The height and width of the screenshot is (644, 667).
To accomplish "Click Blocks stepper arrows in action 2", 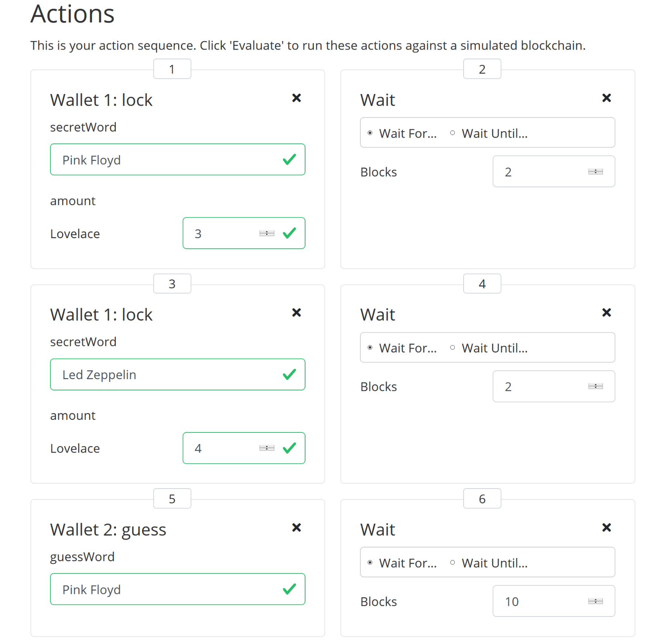I will 595,172.
